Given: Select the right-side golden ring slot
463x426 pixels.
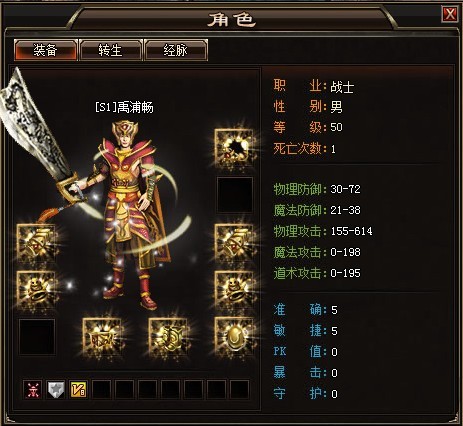Looking at the screenshot, I should pos(234,289).
